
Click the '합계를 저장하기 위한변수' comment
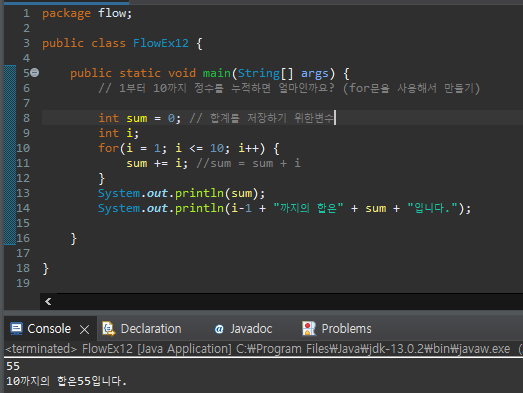[262, 118]
